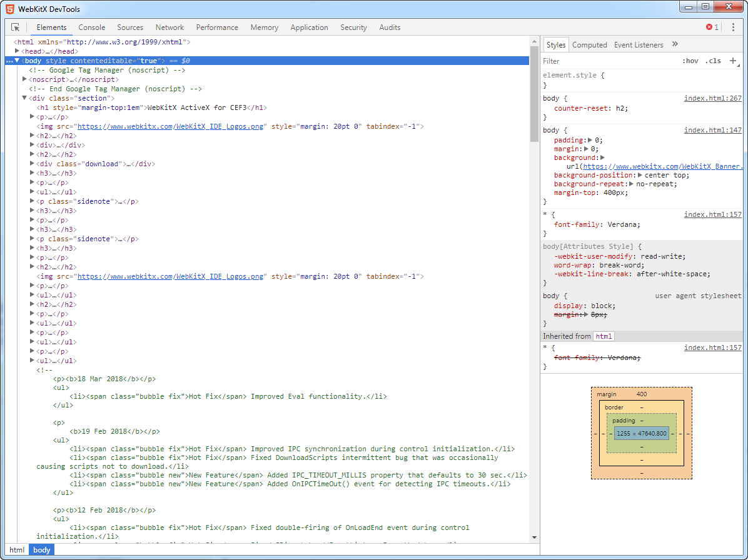Collapse the body element node
Image resolution: width=748 pixels, height=560 pixels.
17,61
